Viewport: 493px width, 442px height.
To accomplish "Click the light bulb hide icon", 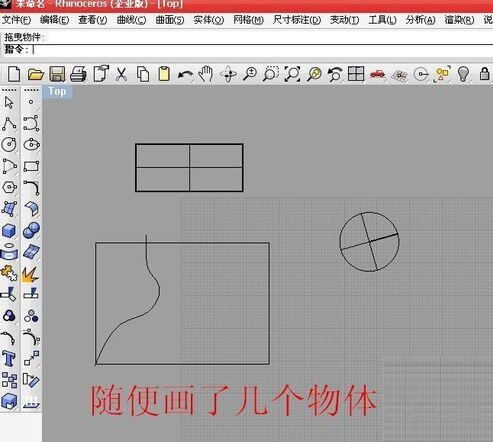I will click(x=464, y=74).
